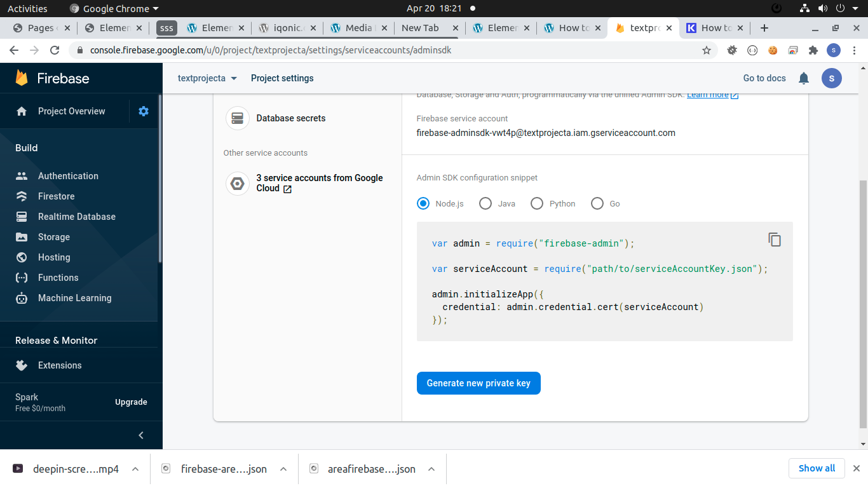The image size is (868, 488).
Task: Copy the Admin SDK code snippet
Action: coord(775,240)
